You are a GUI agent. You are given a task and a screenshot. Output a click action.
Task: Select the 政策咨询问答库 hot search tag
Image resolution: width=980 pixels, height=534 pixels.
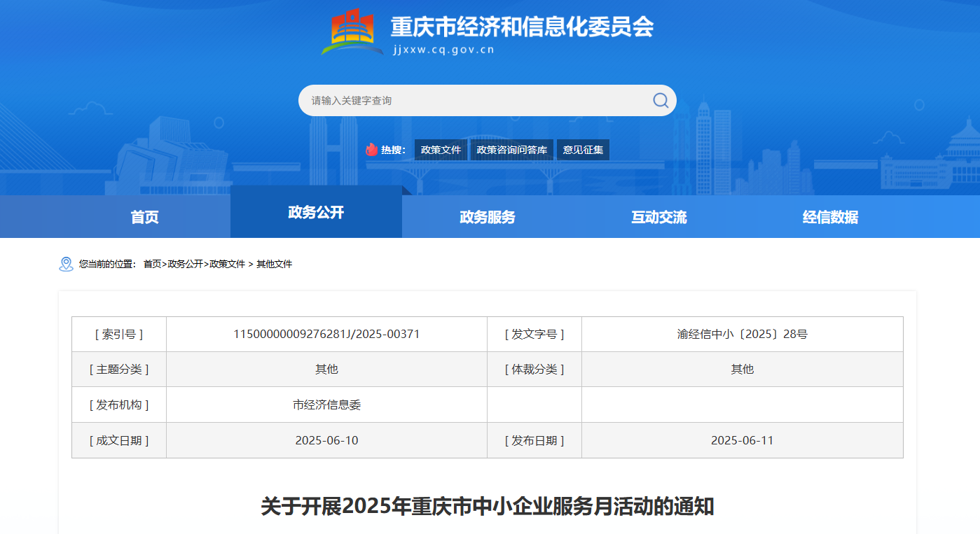(511, 150)
